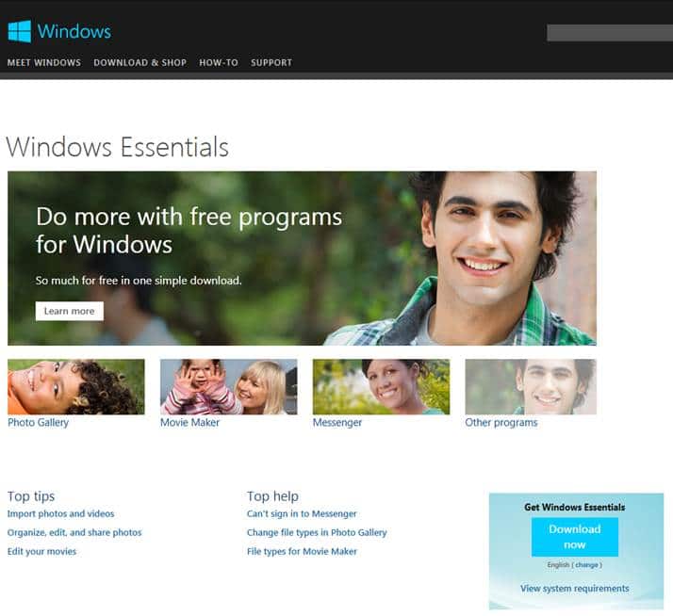Screen dimensions: 673x616
Task: Open Can't sign in to Messenger help
Action: (302, 513)
